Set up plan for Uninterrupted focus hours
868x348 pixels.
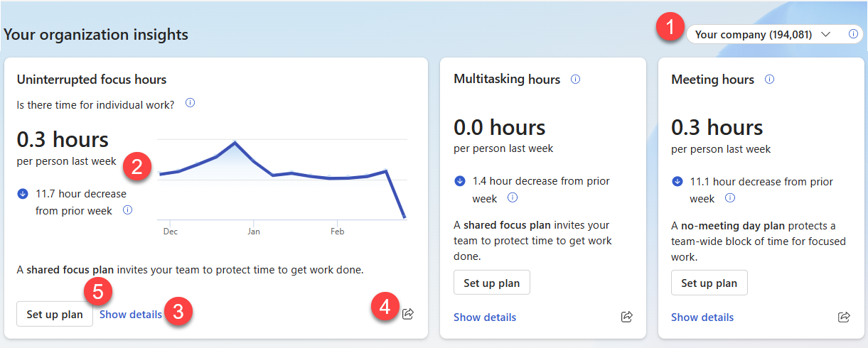pyautogui.click(x=55, y=314)
